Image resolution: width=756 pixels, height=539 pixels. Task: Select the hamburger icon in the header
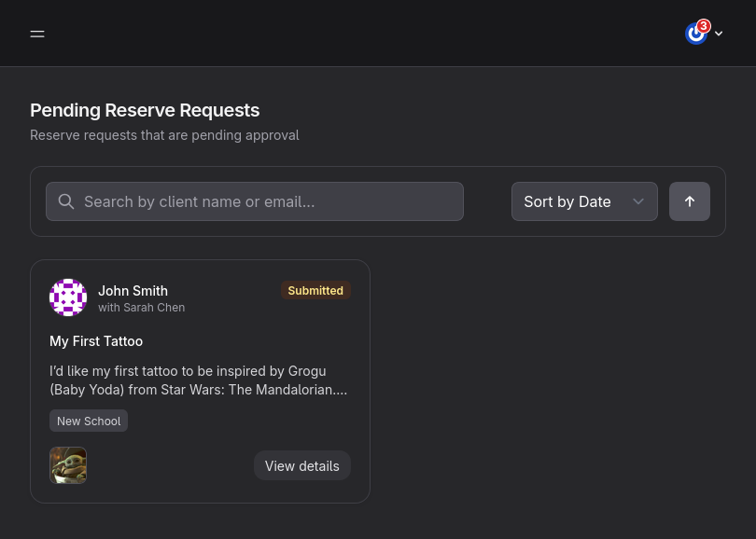coord(37,34)
